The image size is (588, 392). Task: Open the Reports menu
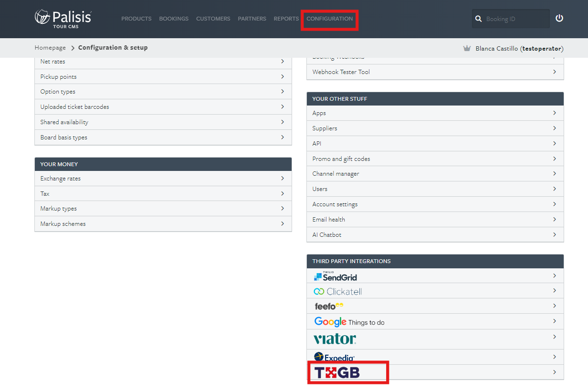point(286,19)
